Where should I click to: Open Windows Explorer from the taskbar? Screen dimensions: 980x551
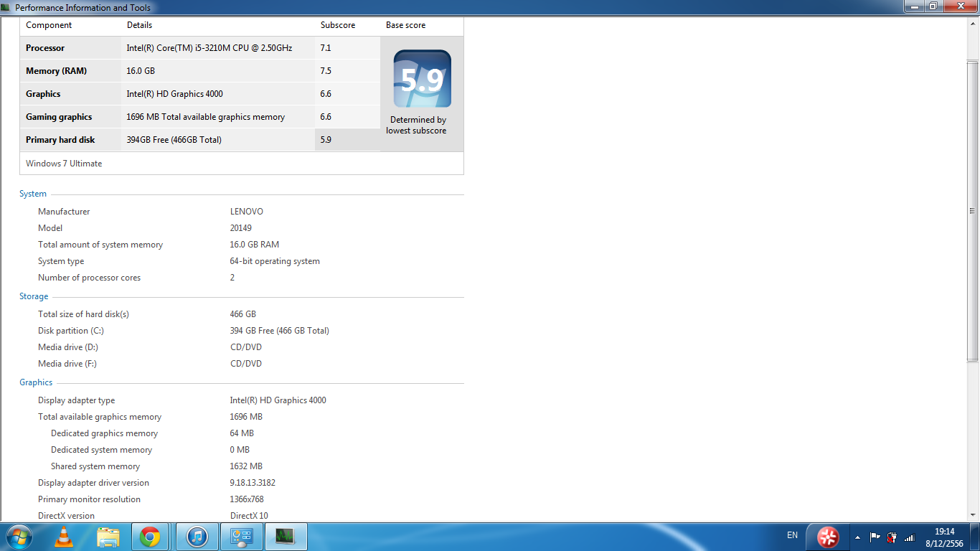click(108, 537)
